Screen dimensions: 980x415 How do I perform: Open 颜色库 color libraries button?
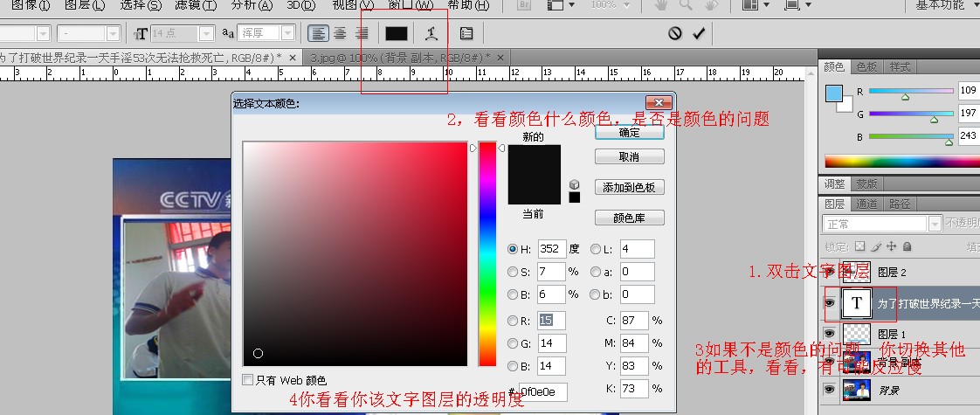[630, 218]
